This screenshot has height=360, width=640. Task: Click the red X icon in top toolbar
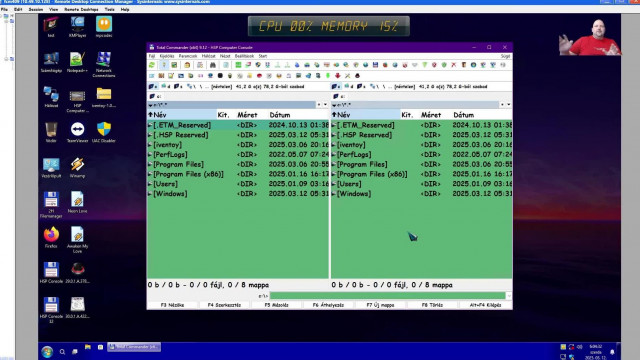[453, 65]
